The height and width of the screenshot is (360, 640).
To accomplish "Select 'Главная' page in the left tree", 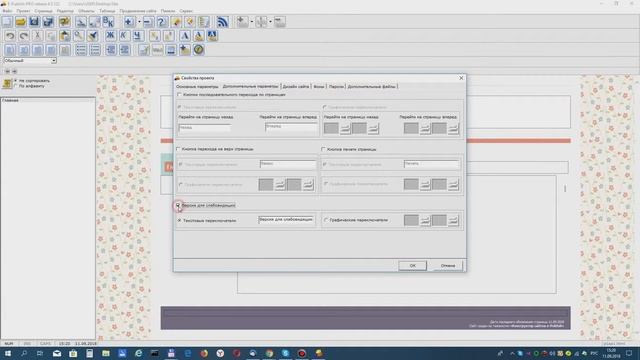I will point(10,100).
